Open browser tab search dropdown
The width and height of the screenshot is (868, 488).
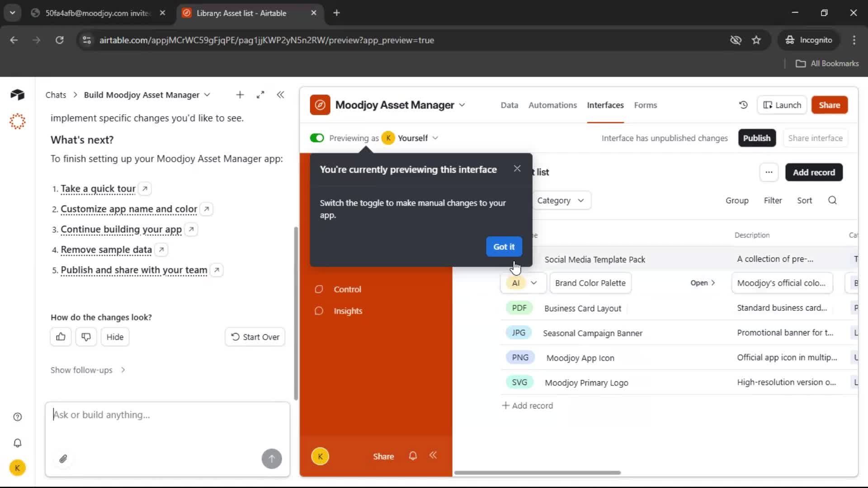tap(13, 13)
